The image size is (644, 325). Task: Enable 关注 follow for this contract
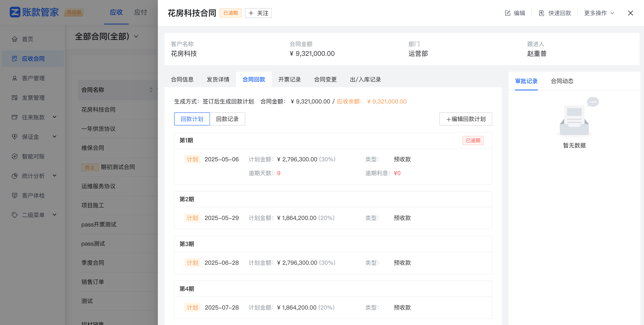pos(258,13)
